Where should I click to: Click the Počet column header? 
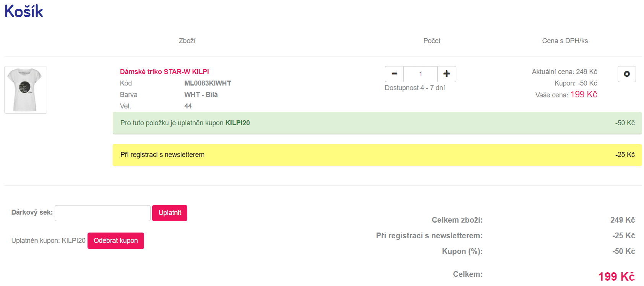(432, 41)
